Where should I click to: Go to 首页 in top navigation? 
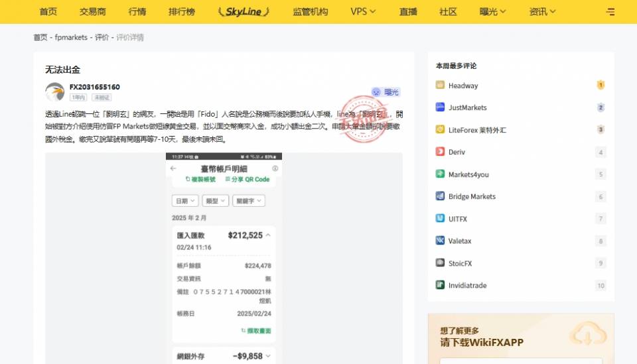[48, 12]
